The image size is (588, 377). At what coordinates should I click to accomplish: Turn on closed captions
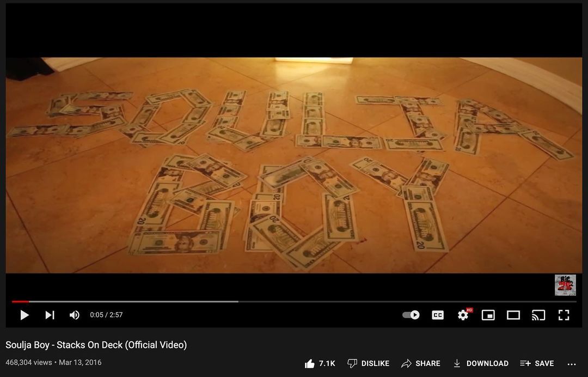tap(438, 315)
